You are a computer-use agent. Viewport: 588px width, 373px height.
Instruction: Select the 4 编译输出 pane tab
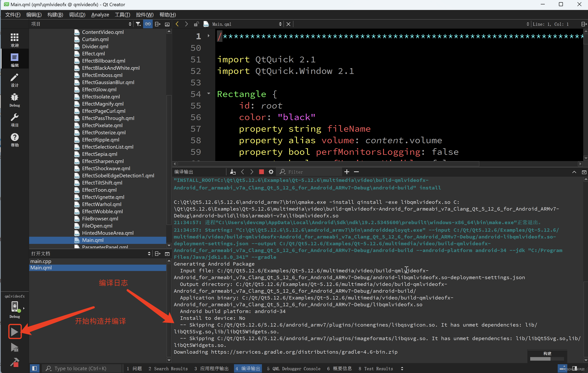tap(248, 368)
